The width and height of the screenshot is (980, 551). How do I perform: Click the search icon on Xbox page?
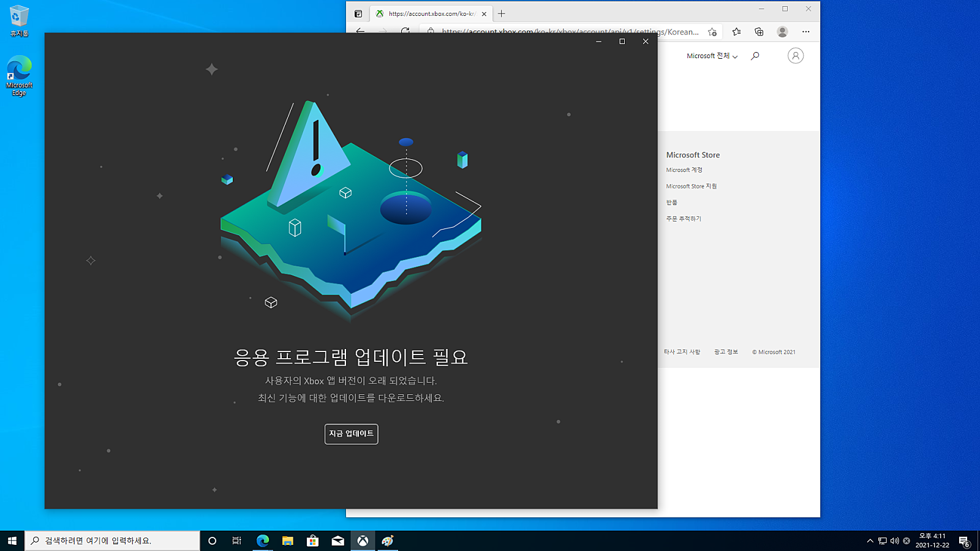[x=755, y=56]
